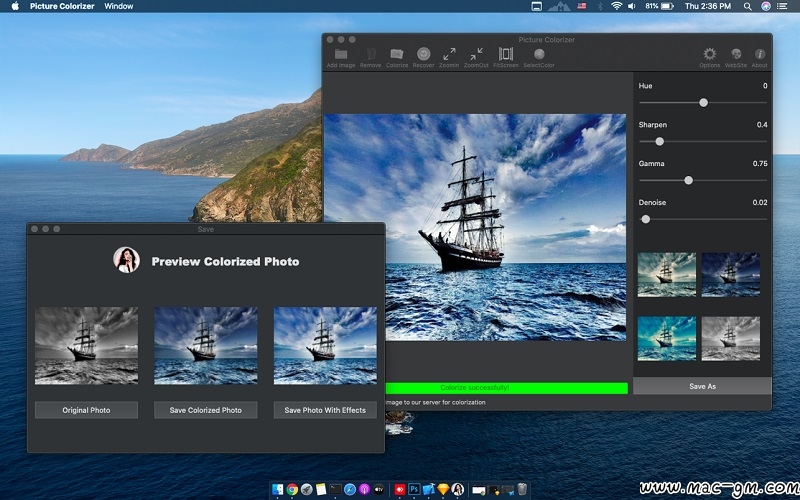Click the SelectColor circle icon
800x500 pixels.
(539, 54)
